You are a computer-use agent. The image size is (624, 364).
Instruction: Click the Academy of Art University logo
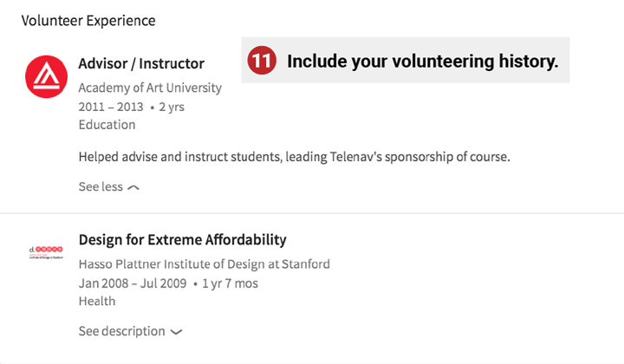click(x=46, y=77)
